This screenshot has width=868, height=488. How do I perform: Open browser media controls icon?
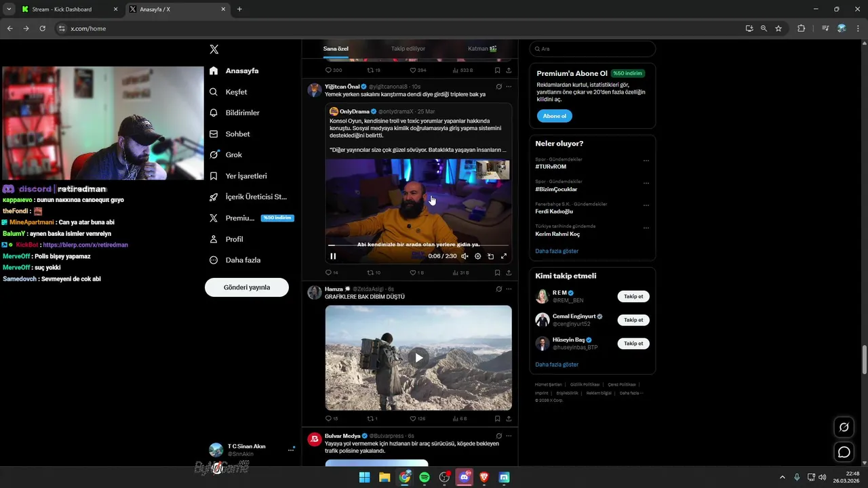[825, 28]
